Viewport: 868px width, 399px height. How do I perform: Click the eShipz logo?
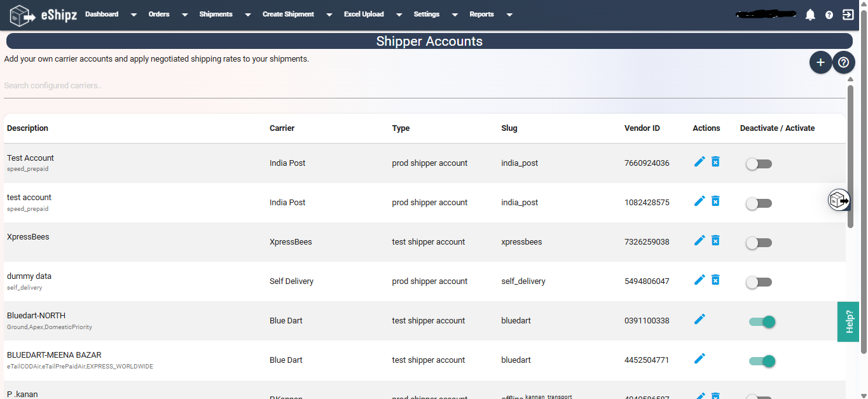click(x=43, y=15)
